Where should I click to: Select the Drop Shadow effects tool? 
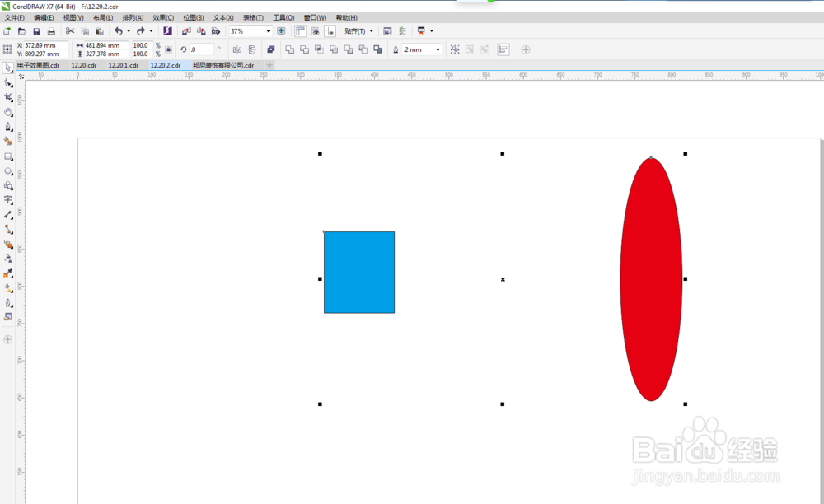point(8,244)
